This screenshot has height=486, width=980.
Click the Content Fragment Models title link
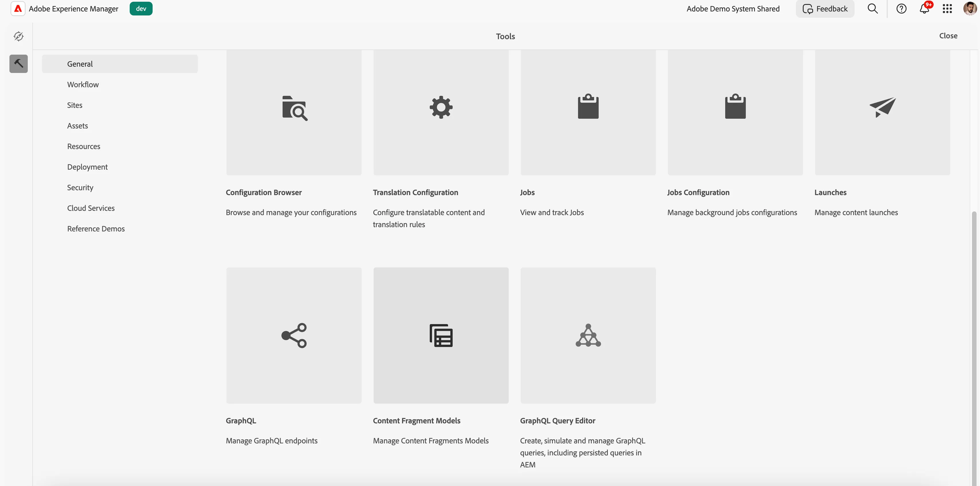pyautogui.click(x=417, y=421)
